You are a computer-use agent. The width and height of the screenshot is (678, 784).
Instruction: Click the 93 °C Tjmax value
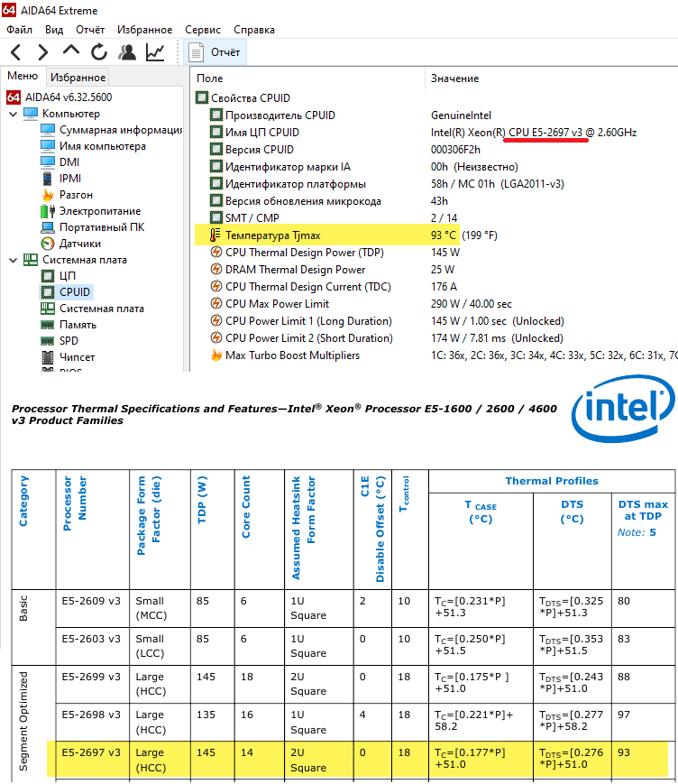(444, 235)
